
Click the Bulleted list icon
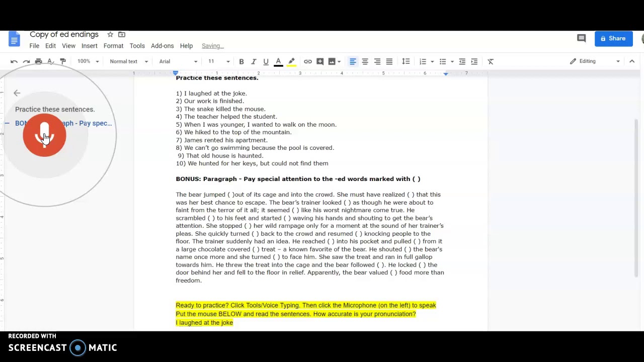tap(443, 61)
